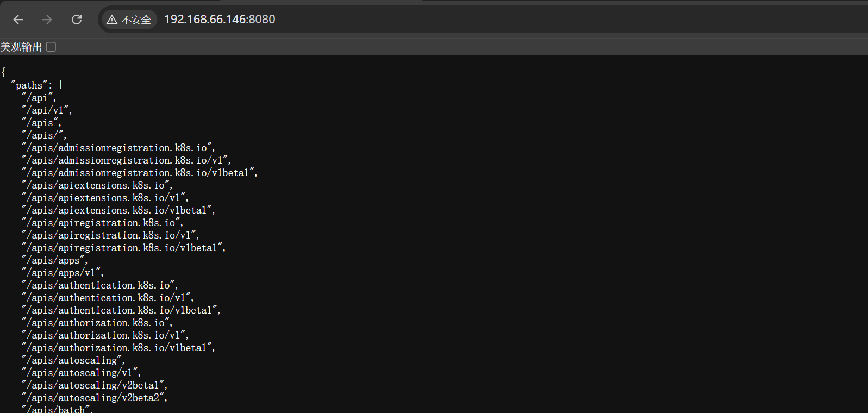Viewport: 868px width, 413px height.
Task: Click the "/apis/batch" entry at the bottom
Action: [x=57, y=409]
